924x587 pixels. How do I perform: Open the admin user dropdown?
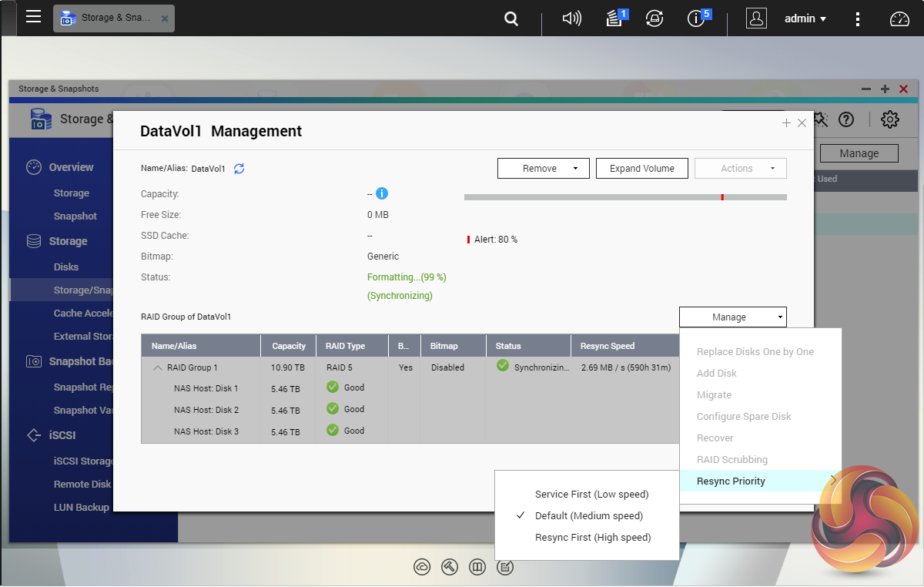(x=805, y=18)
